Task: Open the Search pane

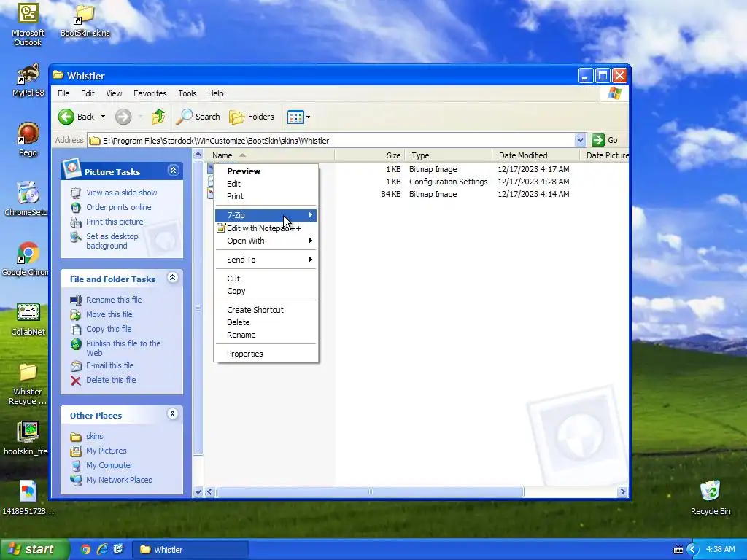Action: coord(198,117)
